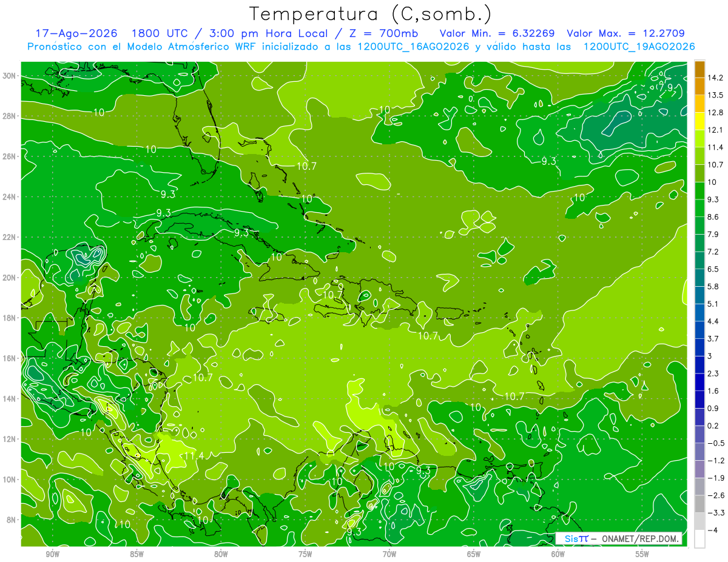Click the legend value '0.9'
728x562 pixels.
[x=714, y=408]
